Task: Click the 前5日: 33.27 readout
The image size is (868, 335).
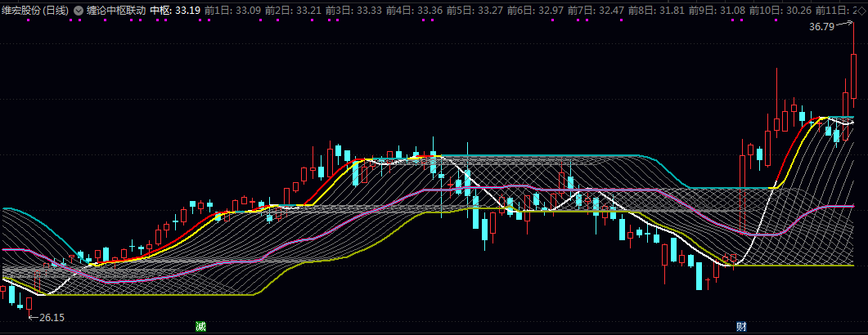Action: point(475,10)
